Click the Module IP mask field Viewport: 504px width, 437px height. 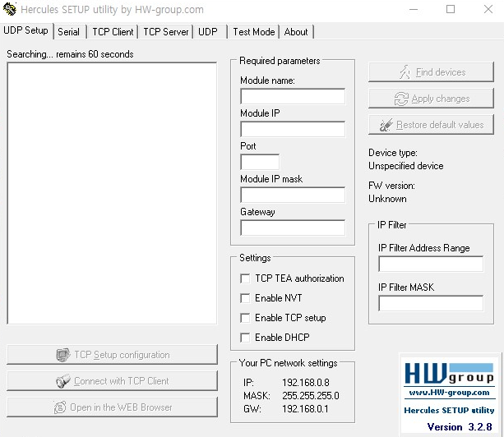click(x=293, y=195)
